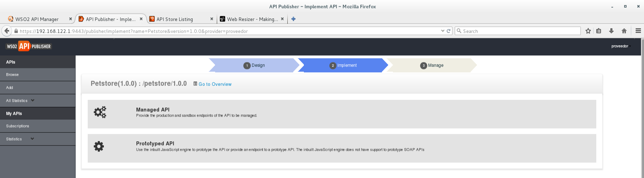The width and height of the screenshot is (644, 178).
Task: Close the WSO2 API Manager tab
Action: pos(70,19)
